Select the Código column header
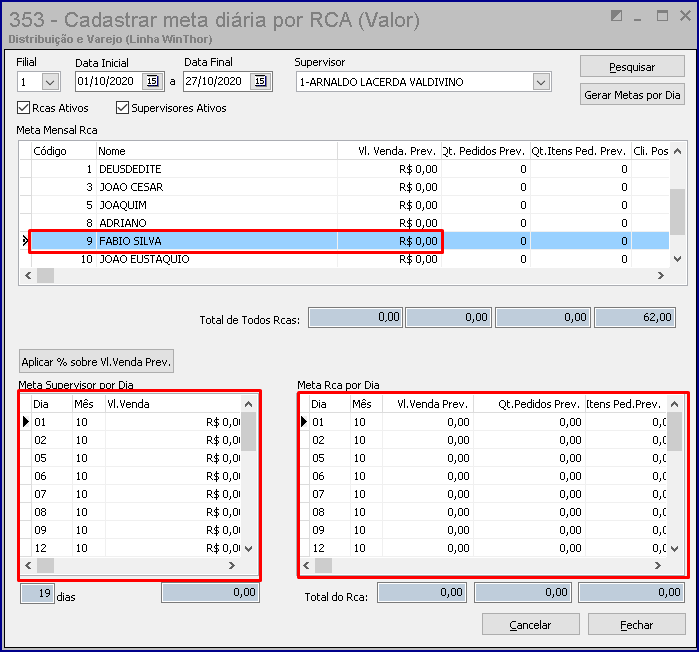 64,151
